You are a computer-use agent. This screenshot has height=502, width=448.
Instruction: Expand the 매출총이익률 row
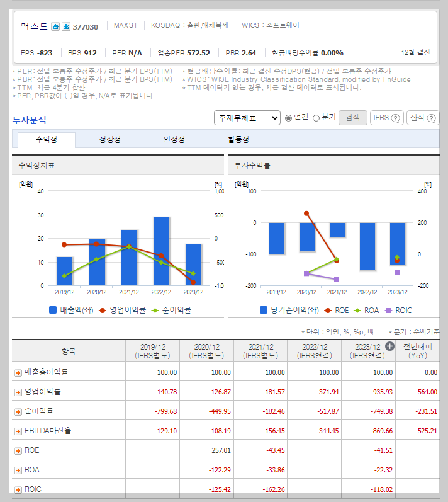pyautogui.click(x=18, y=373)
